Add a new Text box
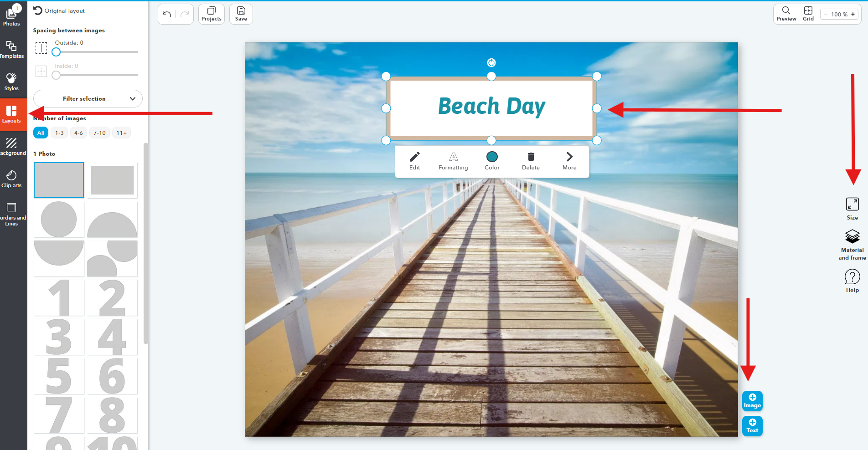This screenshot has width=868, height=450. [x=752, y=426]
